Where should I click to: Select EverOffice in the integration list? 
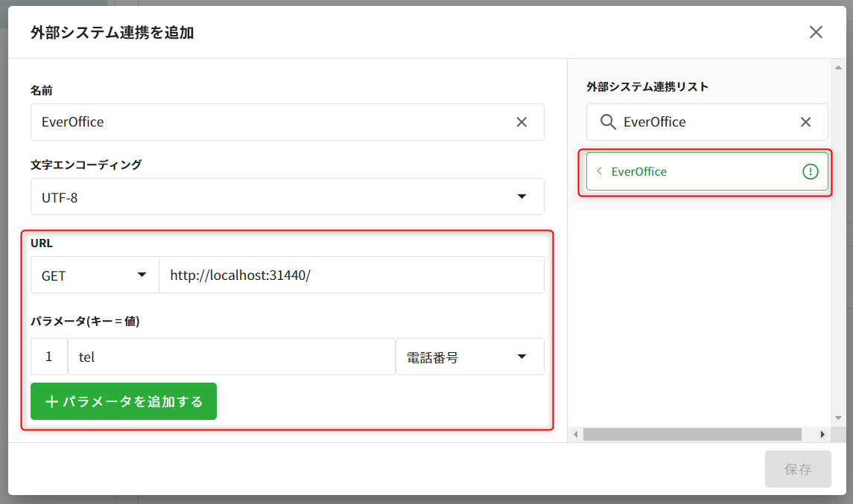point(700,172)
